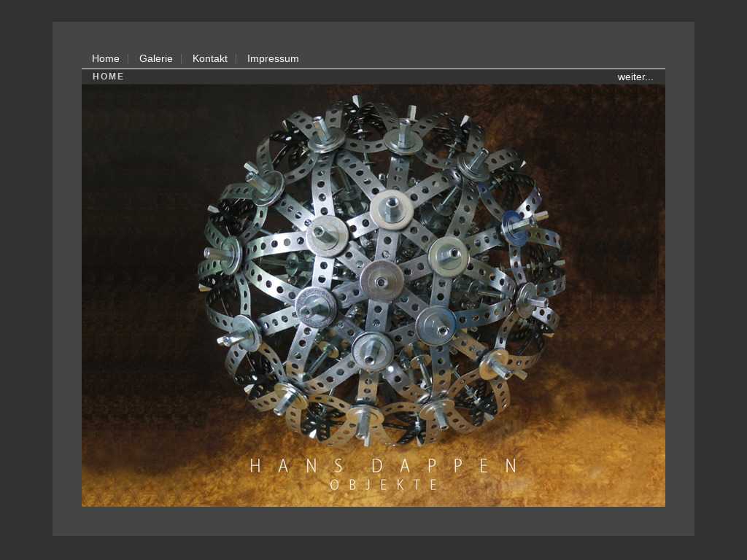The image size is (747, 560).
Task: Open the Kontakt page
Action: click(209, 58)
